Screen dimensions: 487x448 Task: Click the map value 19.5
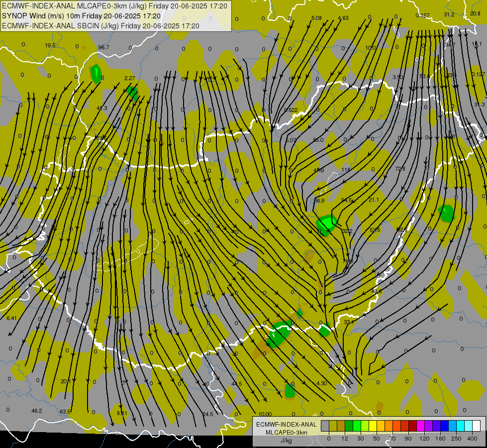click(x=50, y=45)
